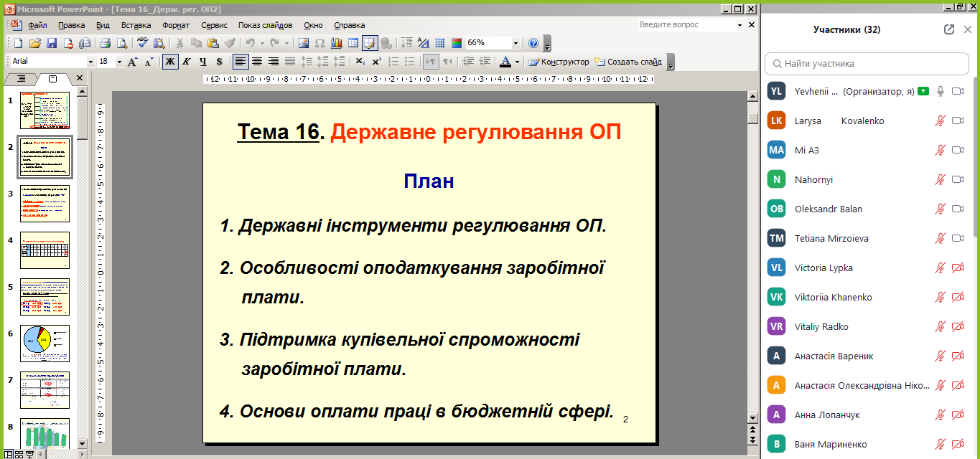Expand the 66% zoom level dropdown
This screenshot has height=459, width=980.
[515, 43]
